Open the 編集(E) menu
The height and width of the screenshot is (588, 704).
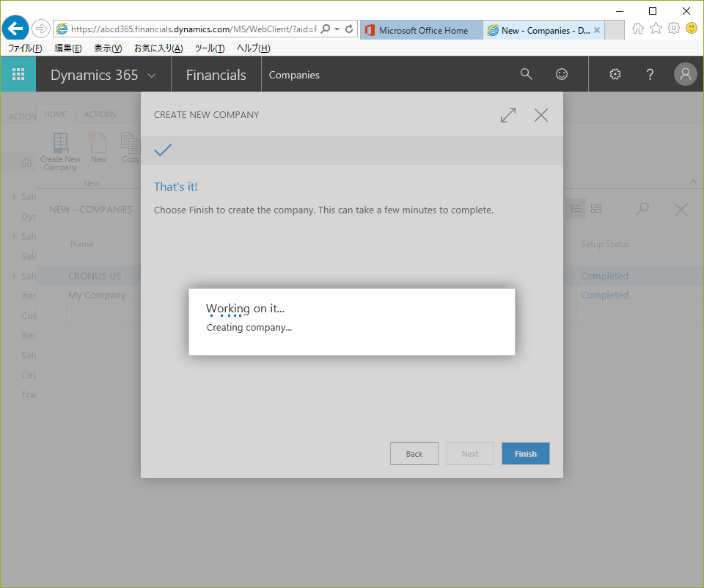[x=68, y=48]
